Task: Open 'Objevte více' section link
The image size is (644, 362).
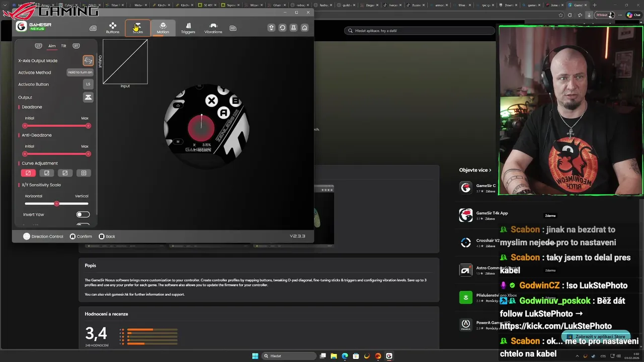Action: [x=475, y=170]
